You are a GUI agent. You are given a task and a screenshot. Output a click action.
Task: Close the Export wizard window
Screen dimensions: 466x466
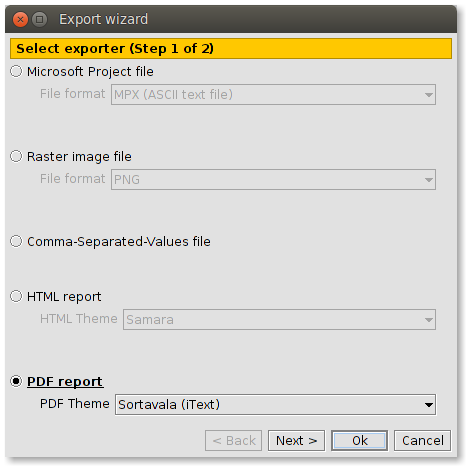click(20, 20)
